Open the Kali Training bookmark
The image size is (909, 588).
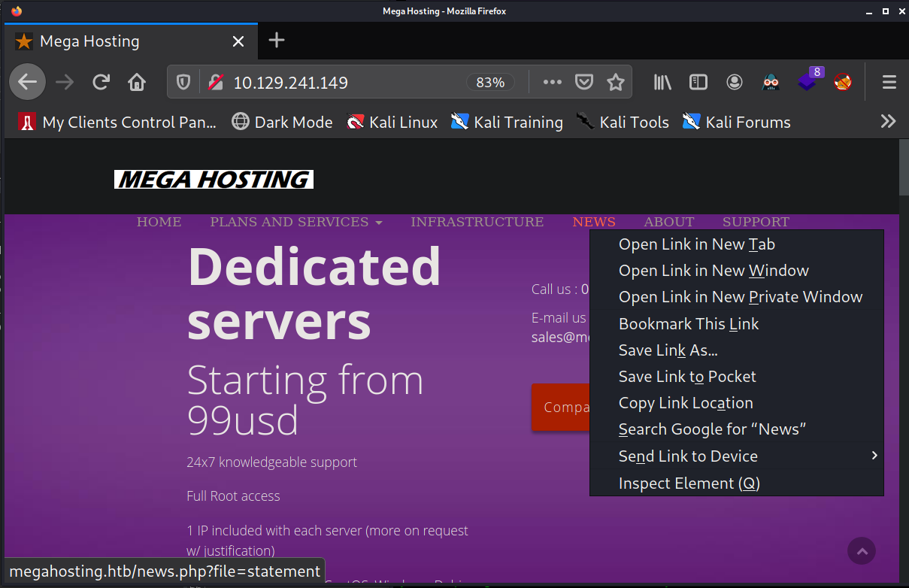507,122
